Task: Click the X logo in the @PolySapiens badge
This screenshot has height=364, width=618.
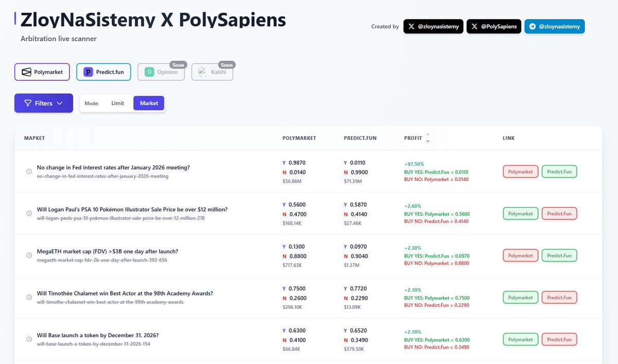Action: [474, 26]
